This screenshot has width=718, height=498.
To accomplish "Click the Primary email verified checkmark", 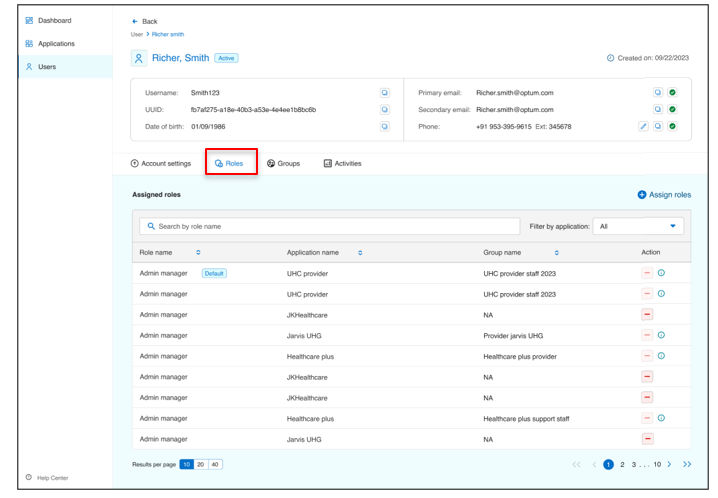I will coord(672,92).
